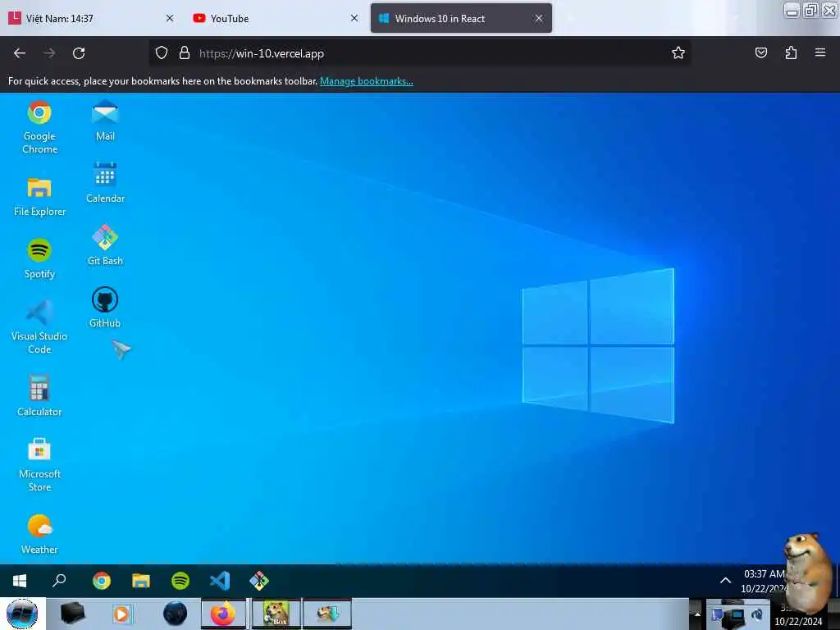Image resolution: width=840 pixels, height=630 pixels.
Task: Click the black box icon in the host taskbar
Action: pyautogui.click(x=72, y=614)
